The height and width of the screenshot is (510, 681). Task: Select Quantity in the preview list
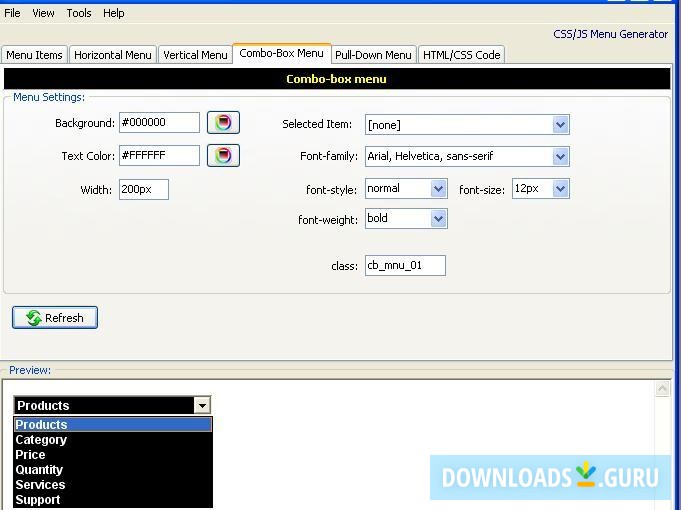coord(113,470)
